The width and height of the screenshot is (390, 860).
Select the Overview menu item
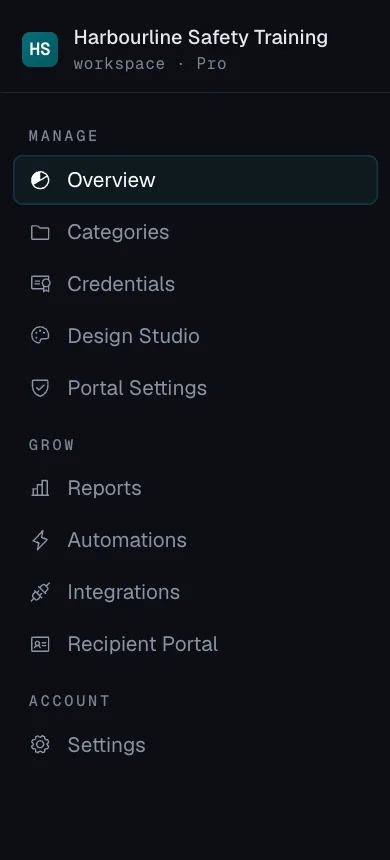[x=195, y=180]
